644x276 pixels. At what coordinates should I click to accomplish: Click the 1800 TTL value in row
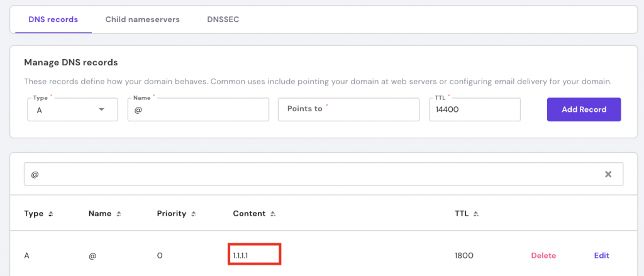[464, 255]
